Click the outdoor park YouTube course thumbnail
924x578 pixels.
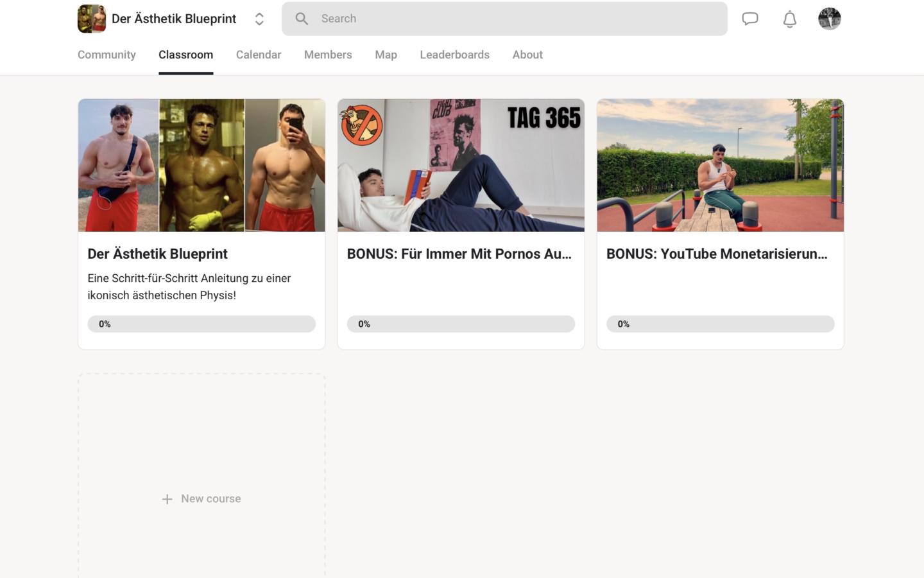[x=720, y=165]
